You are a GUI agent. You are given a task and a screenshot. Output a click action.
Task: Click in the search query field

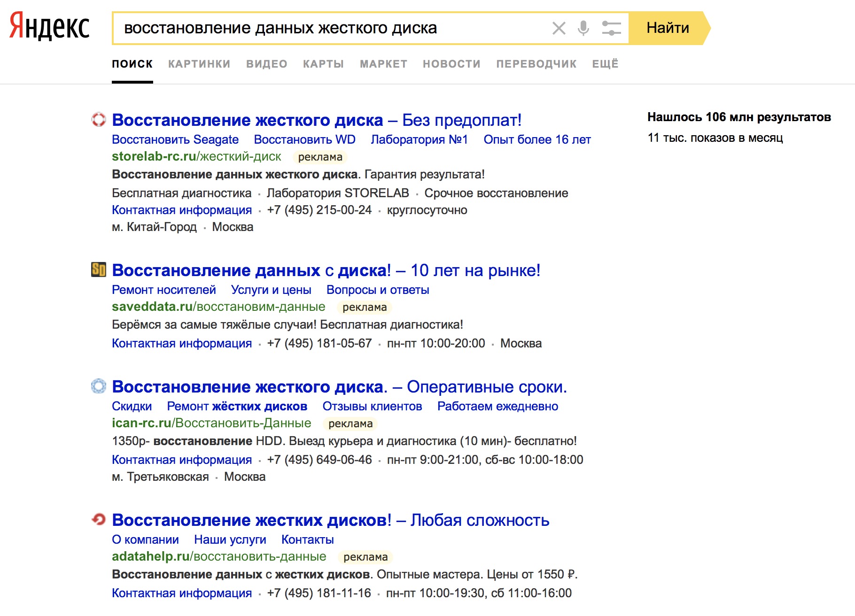click(329, 28)
